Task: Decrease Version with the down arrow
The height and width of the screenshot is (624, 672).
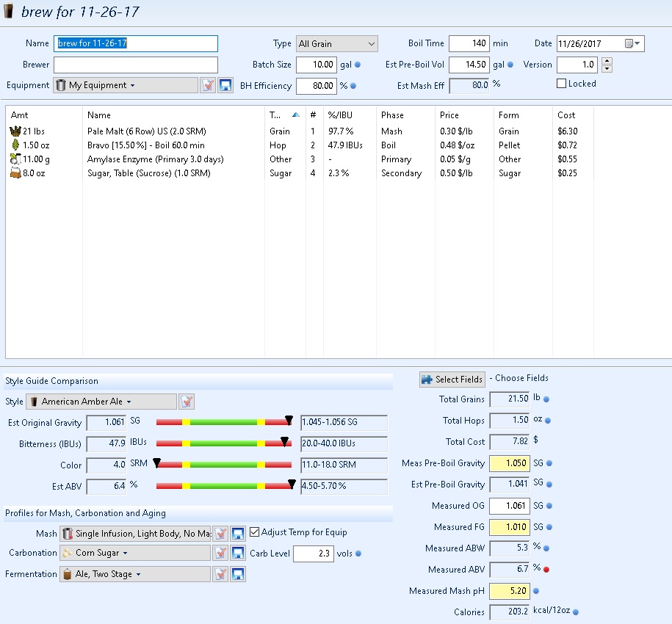Action: [607, 68]
